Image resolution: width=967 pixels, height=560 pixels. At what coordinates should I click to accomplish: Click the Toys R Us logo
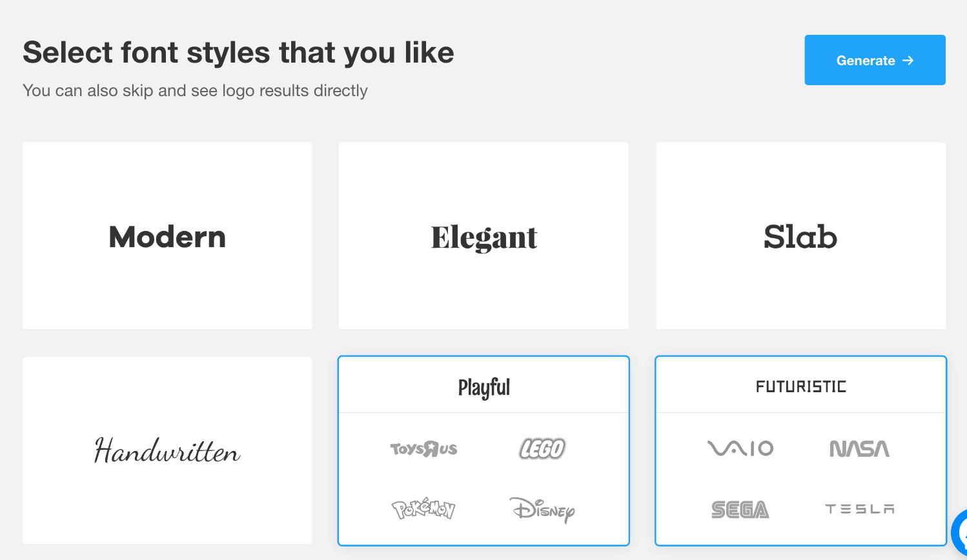coord(423,448)
